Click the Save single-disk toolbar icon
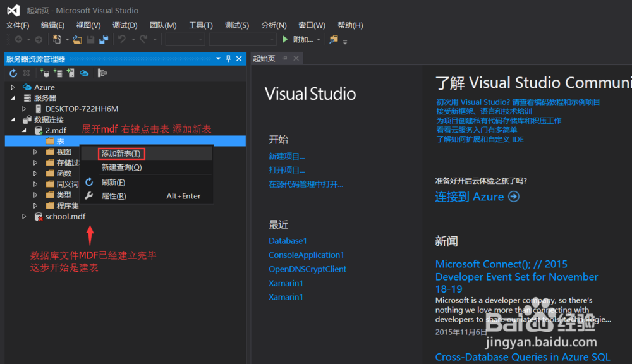Viewport: 632px width, 364px height. pos(90,40)
